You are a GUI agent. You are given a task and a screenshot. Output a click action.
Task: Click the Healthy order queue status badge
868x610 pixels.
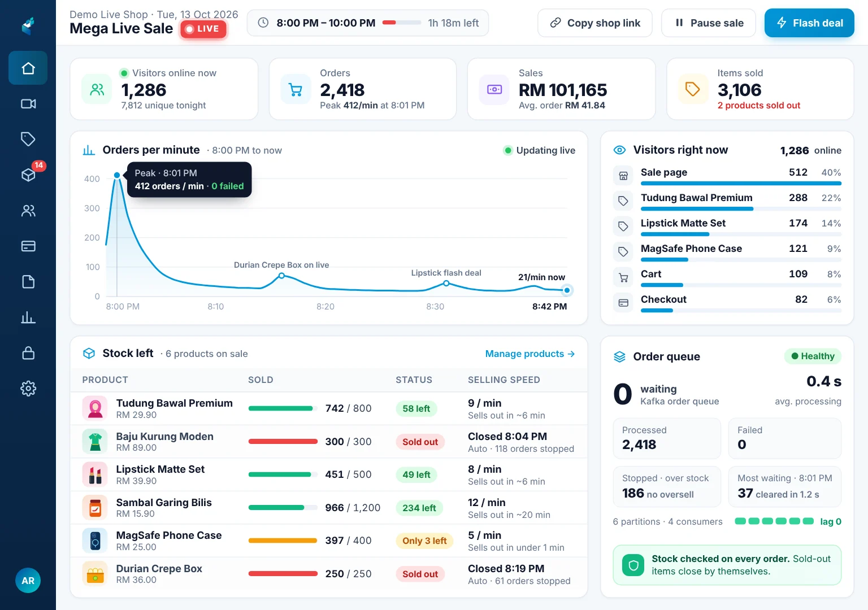click(x=813, y=356)
